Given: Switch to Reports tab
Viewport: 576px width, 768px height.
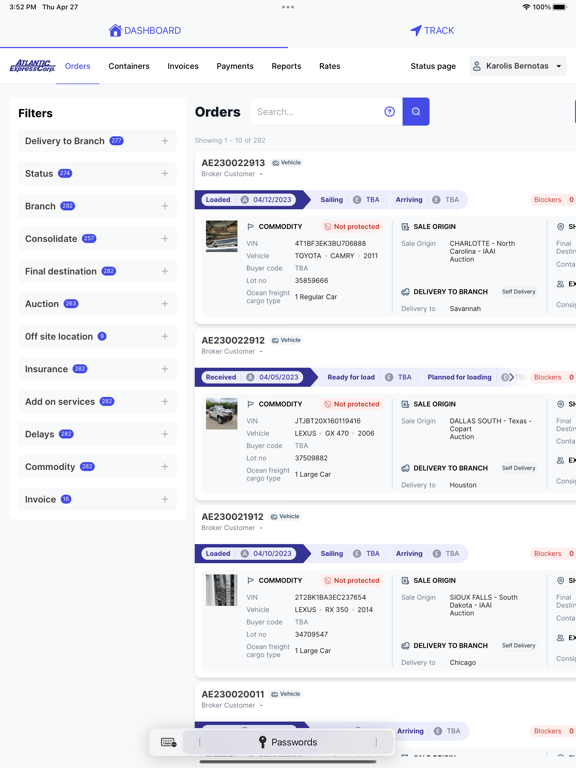Looking at the screenshot, I should 287,66.
